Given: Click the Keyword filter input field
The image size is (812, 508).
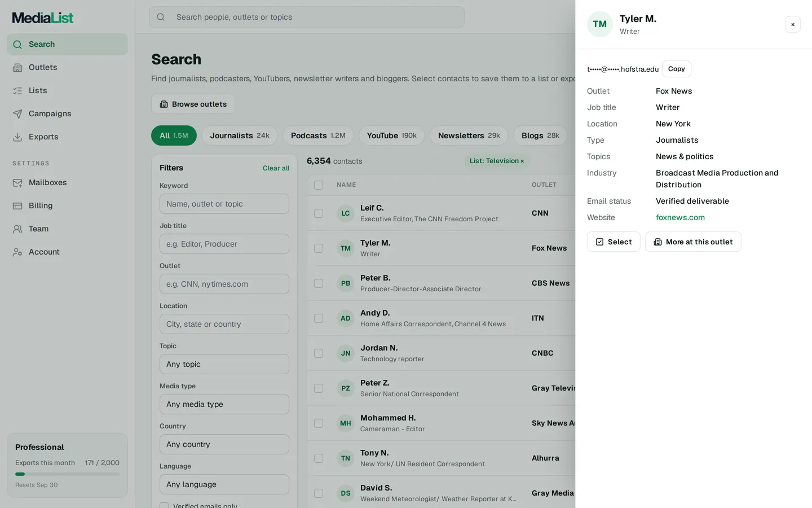Looking at the screenshot, I should [224, 204].
